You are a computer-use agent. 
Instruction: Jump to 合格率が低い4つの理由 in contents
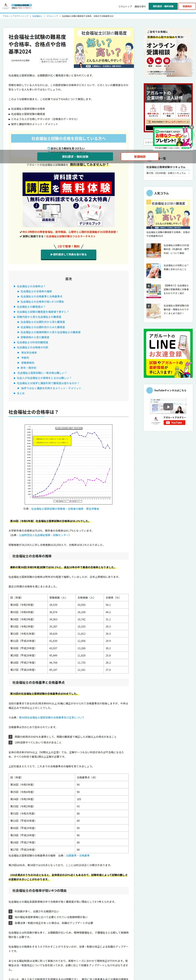point(42,302)
